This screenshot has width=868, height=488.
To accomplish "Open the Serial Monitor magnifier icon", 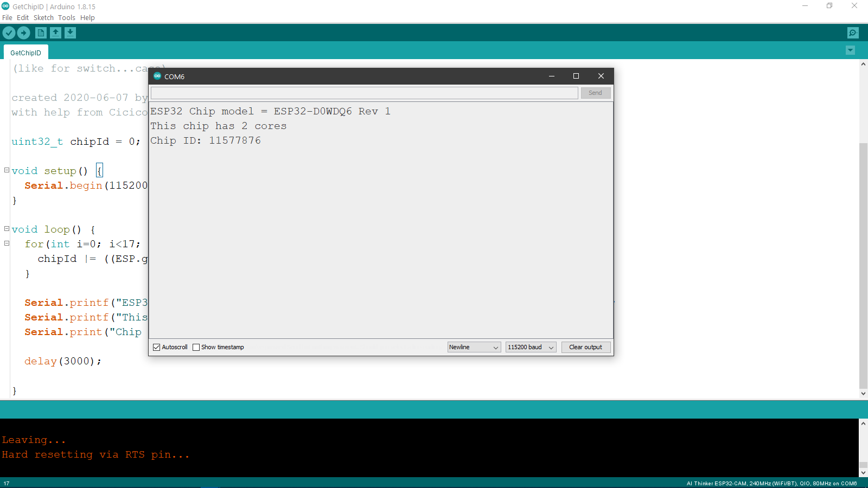I will click(x=853, y=33).
